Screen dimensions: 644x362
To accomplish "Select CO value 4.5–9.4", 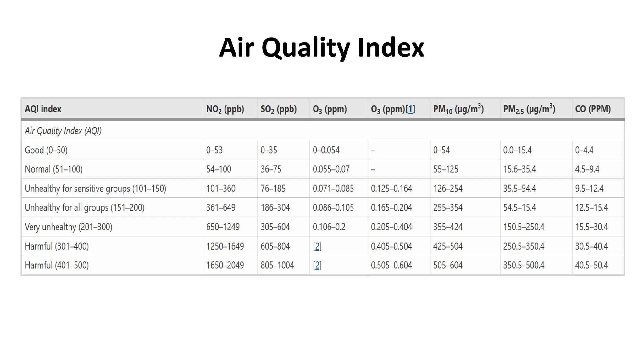I will click(x=587, y=169).
